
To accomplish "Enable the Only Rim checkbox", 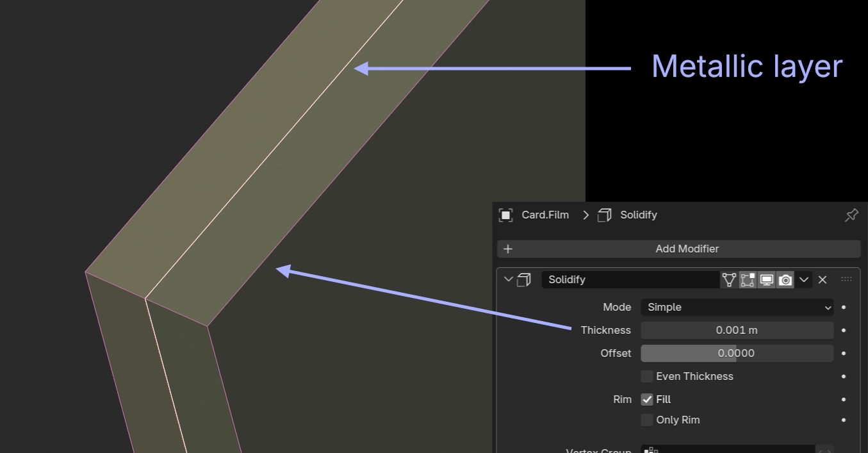I will pyautogui.click(x=647, y=420).
